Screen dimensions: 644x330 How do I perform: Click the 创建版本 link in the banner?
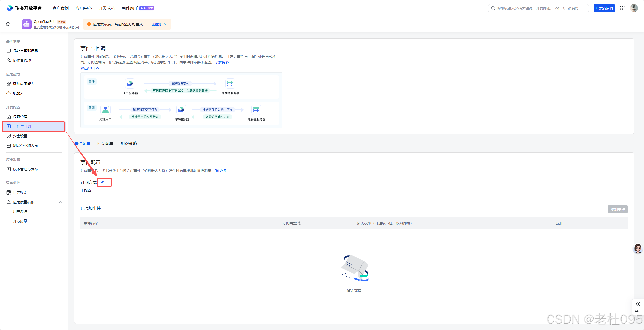point(159,24)
